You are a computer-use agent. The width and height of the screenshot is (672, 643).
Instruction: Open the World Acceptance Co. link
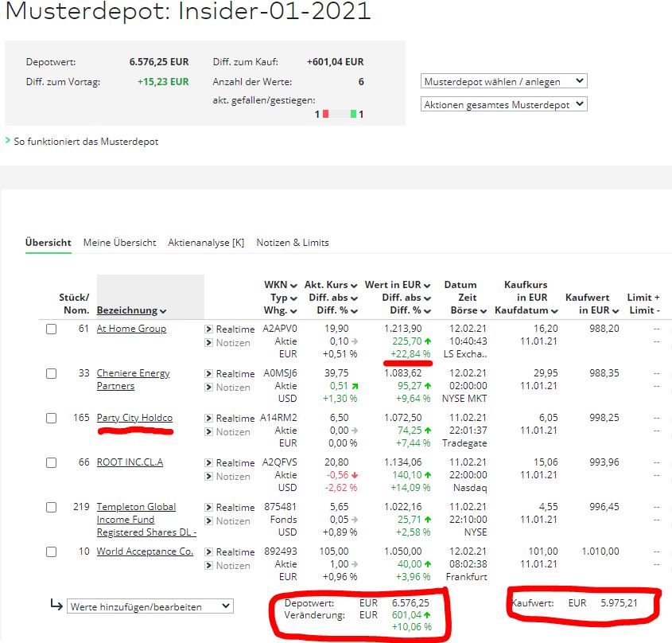click(145, 551)
